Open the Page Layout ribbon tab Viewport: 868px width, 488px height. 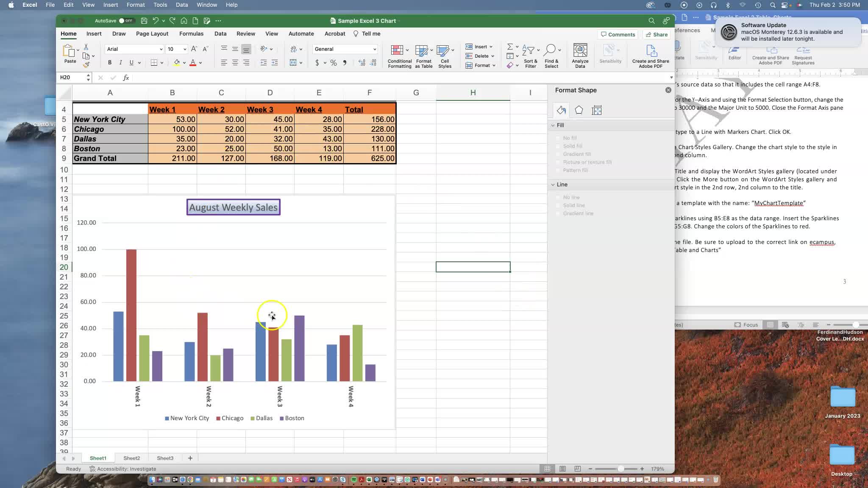pos(152,34)
